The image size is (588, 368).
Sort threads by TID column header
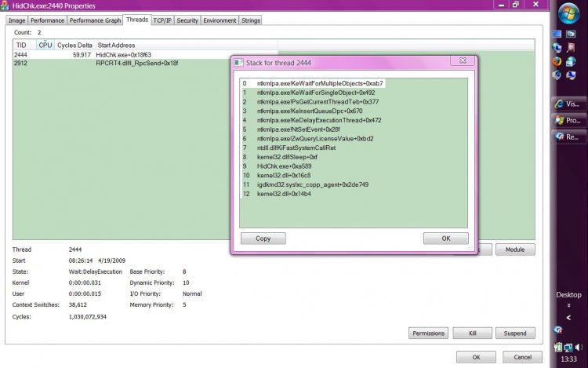pos(24,45)
